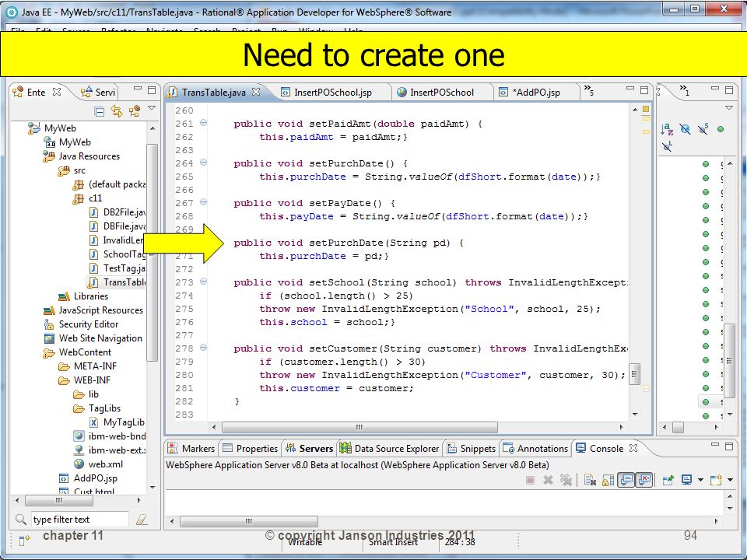The image size is (747, 560).
Task: Toggle Hide Non-Public Members green dot
Action: pos(721,129)
